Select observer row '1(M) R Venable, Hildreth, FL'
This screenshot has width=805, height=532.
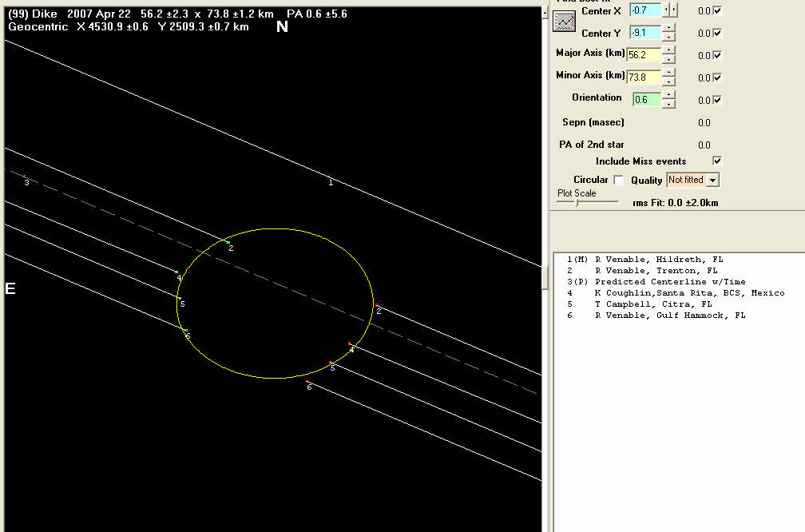tap(644, 260)
